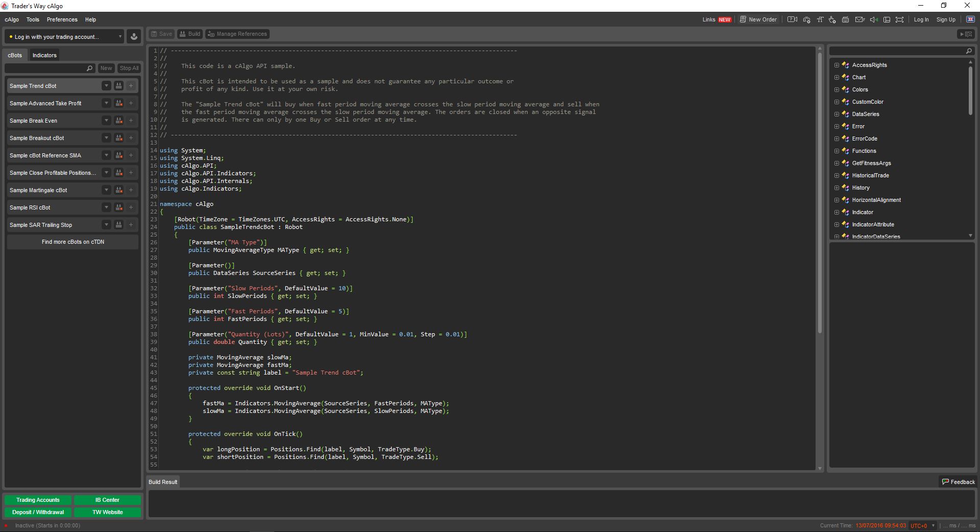Open the UTC+0 timezone dropdown
The height and width of the screenshot is (532, 980).
[x=923, y=525]
